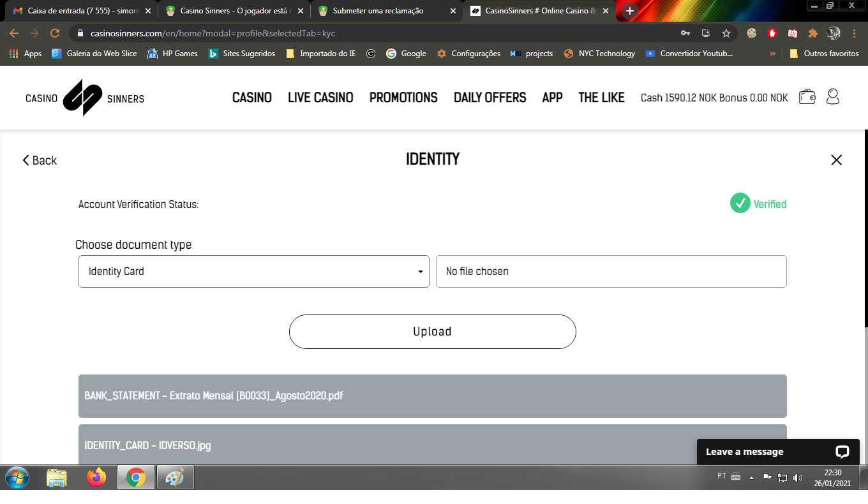Switch to Submeter uma reclamação tab
The height and width of the screenshot is (504, 868).
click(387, 11)
